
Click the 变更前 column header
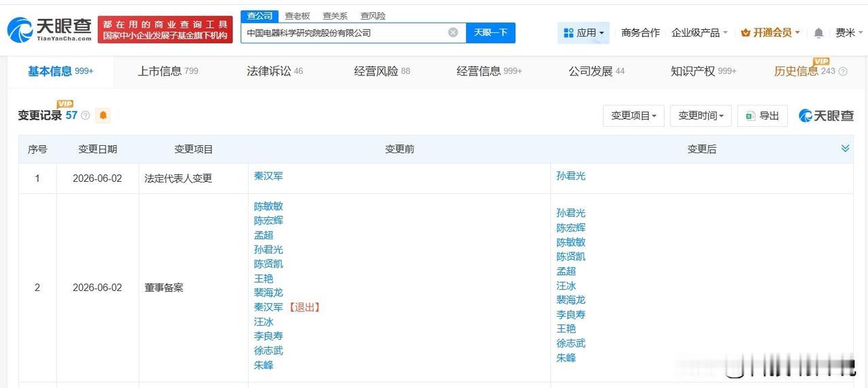pyautogui.click(x=399, y=149)
